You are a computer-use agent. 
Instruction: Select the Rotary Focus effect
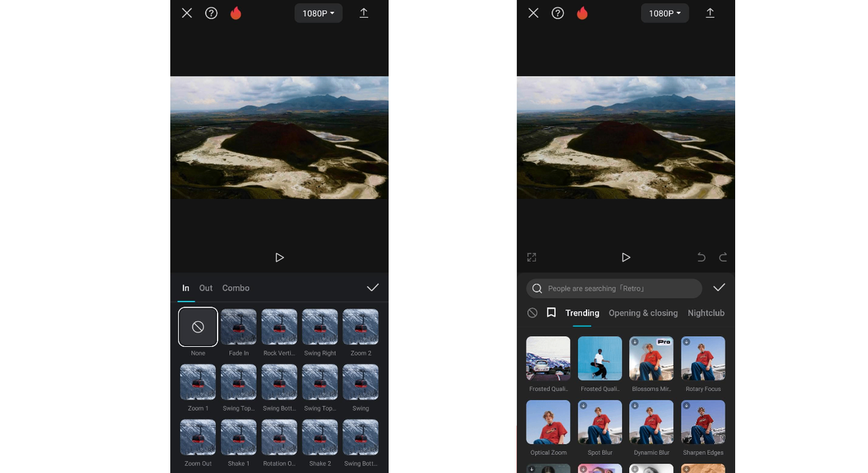703,358
